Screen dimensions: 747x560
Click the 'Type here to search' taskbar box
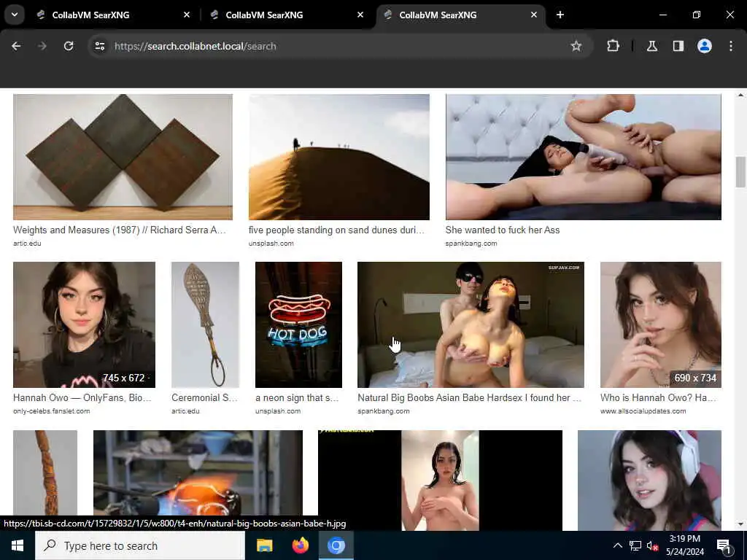(140, 545)
